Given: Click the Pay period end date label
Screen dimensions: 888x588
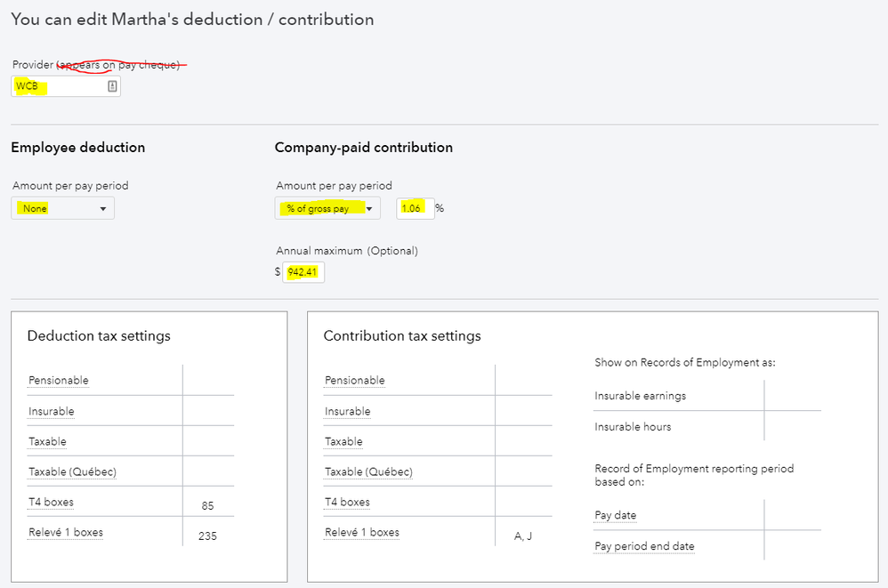Looking at the screenshot, I should click(644, 546).
